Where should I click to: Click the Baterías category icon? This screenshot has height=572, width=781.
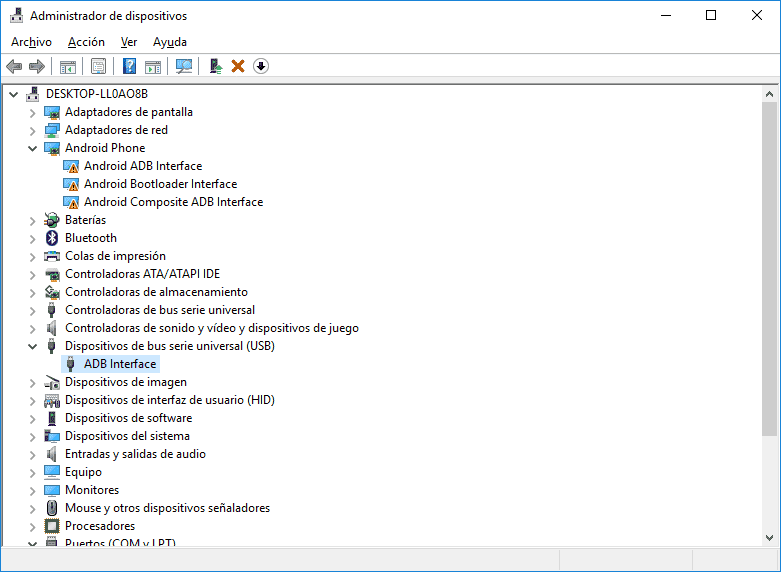pos(52,220)
